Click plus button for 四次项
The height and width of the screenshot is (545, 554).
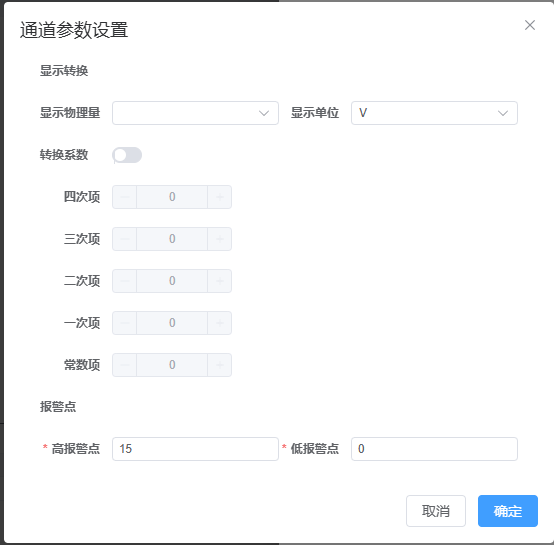coord(219,197)
